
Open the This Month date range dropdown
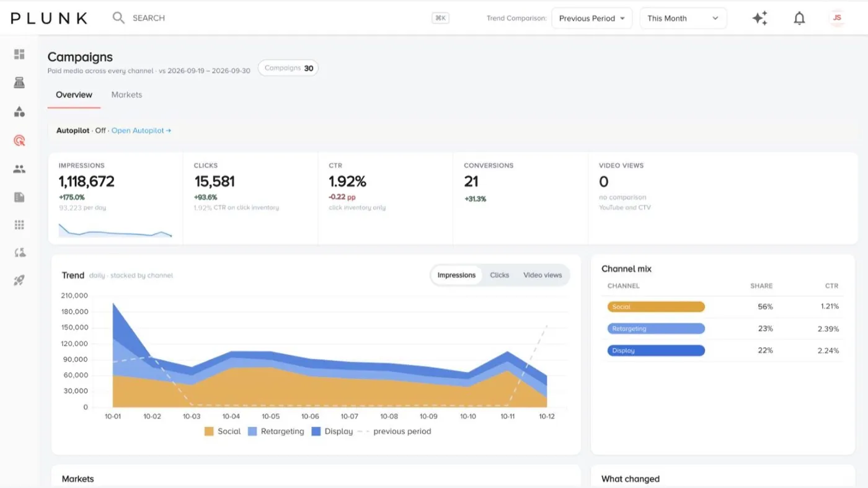(683, 18)
